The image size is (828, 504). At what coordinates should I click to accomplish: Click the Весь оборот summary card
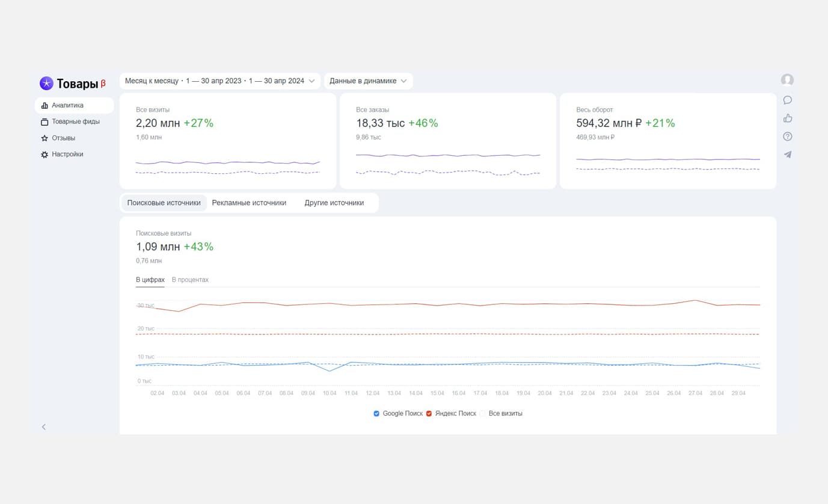click(x=668, y=141)
